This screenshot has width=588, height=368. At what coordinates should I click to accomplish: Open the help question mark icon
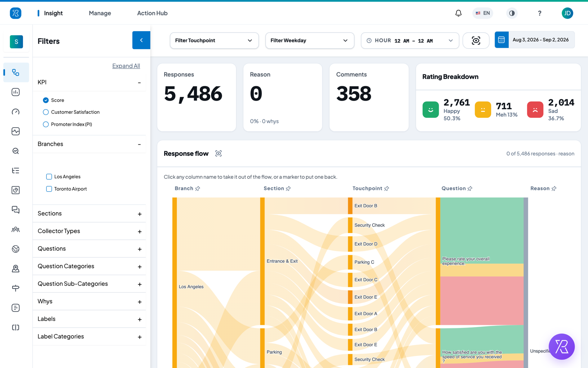tap(539, 13)
